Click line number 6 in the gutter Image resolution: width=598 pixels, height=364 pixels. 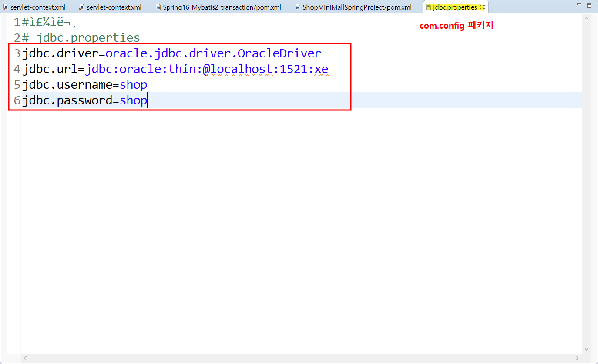tap(17, 100)
